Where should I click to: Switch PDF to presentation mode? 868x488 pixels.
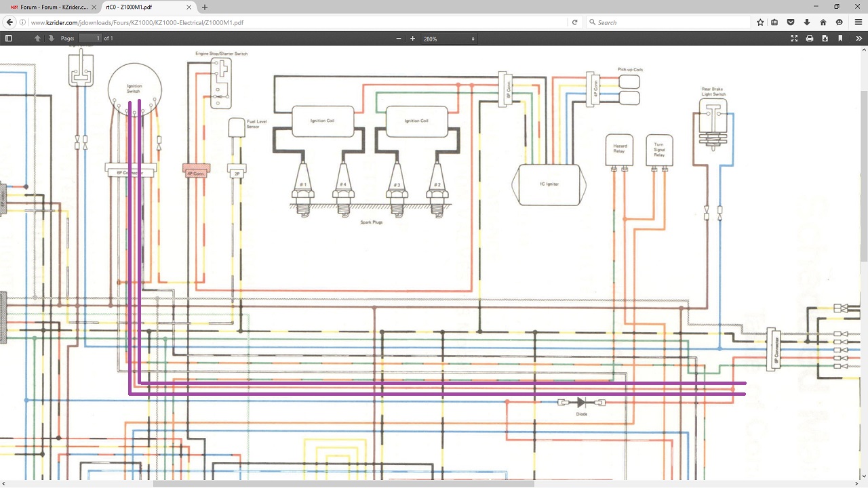(794, 39)
